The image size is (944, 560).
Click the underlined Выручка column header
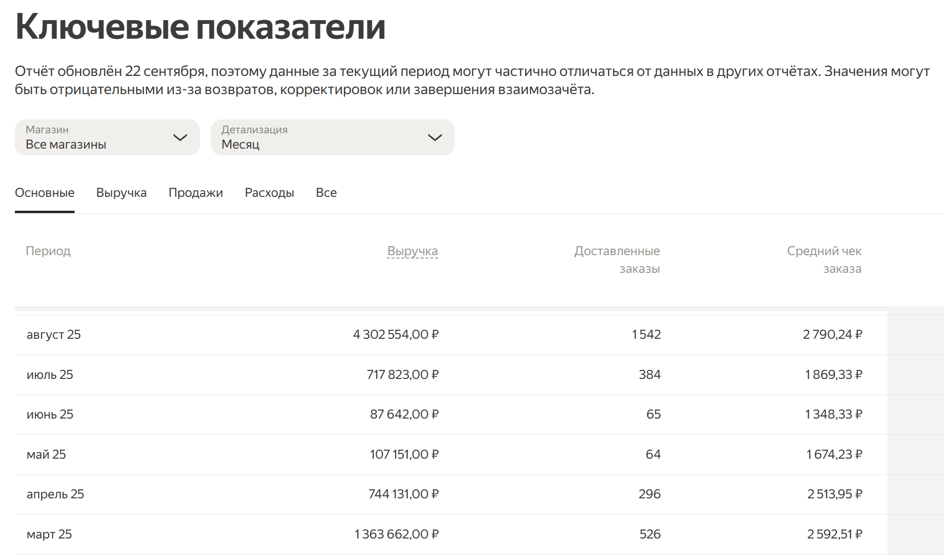412,251
